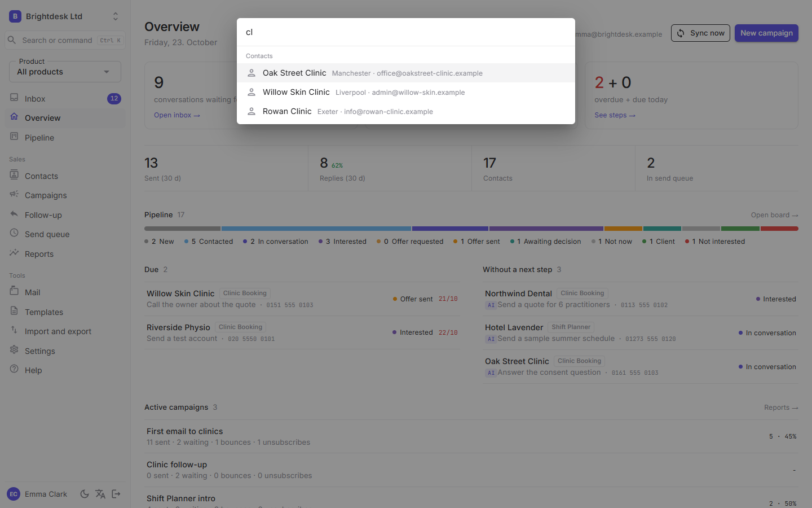The width and height of the screenshot is (812, 508).
Task: Click the Overview home icon
Action: 14,117
